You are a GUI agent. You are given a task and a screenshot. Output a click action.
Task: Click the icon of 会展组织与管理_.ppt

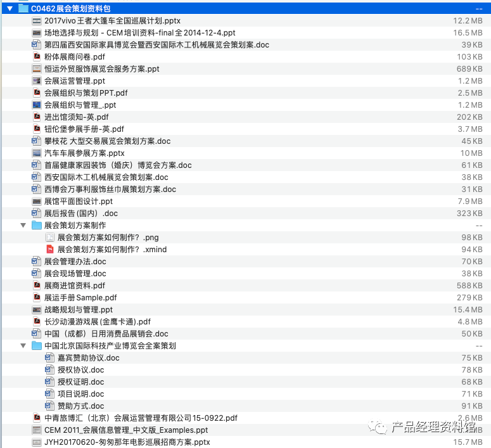click(37, 105)
